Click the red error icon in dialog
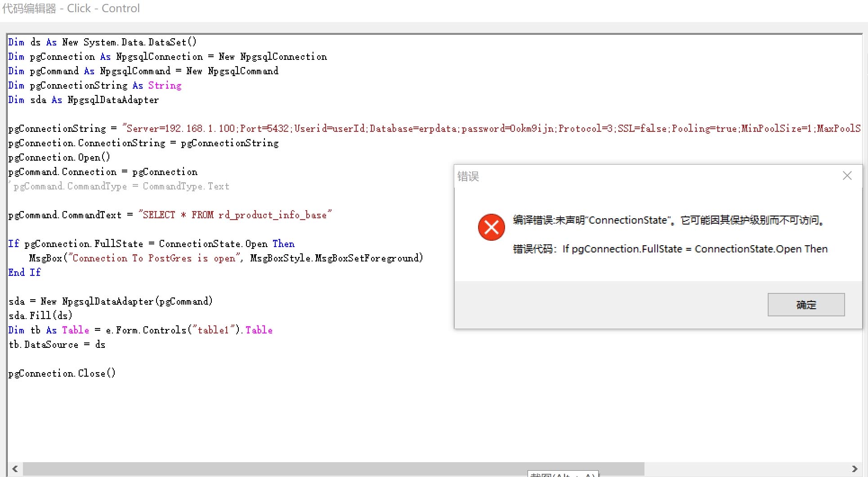This screenshot has width=868, height=477. (x=491, y=227)
